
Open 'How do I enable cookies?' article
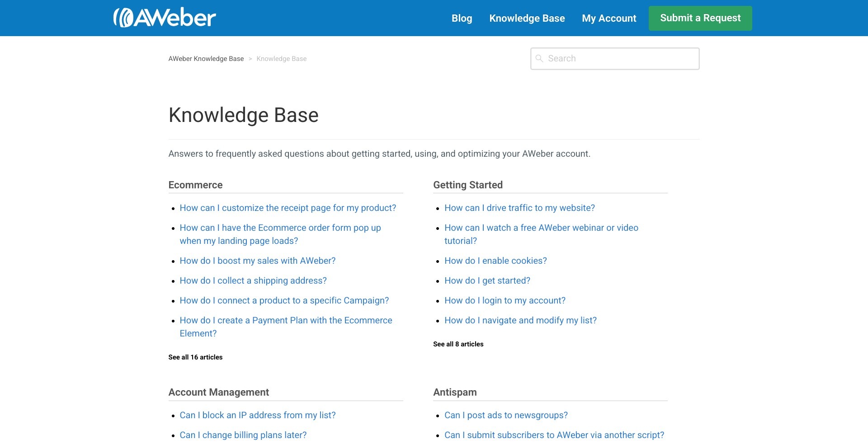click(495, 261)
